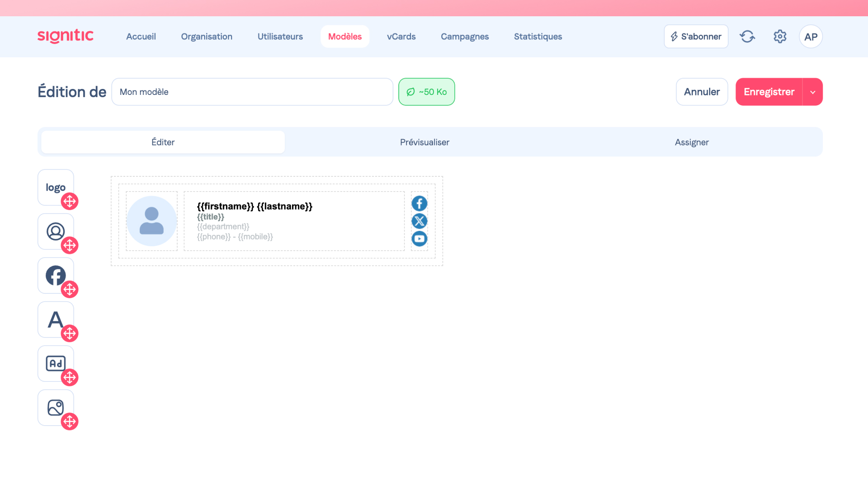
Task: Select the logo block in sidebar
Action: click(x=56, y=187)
